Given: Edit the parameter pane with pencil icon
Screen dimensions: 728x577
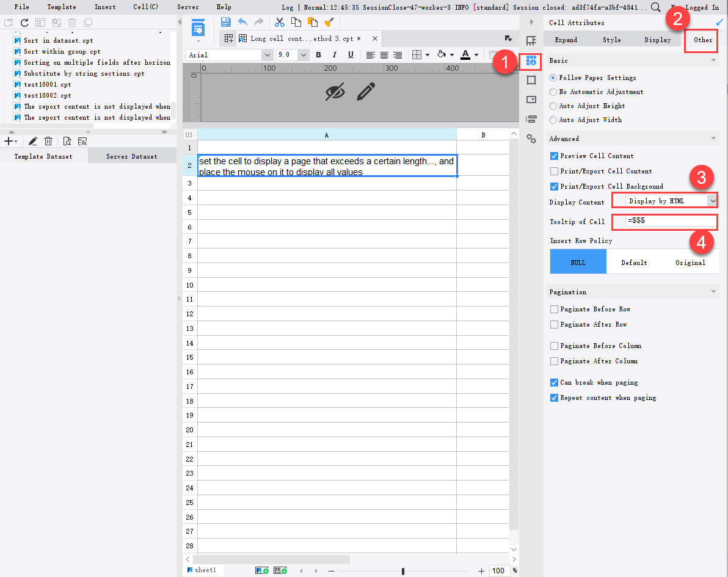Looking at the screenshot, I should 366,92.
